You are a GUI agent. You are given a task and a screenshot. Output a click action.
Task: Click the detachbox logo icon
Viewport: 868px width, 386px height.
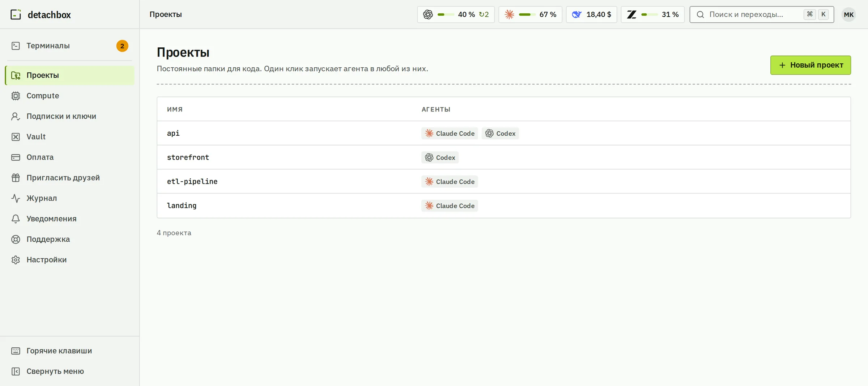pos(16,14)
